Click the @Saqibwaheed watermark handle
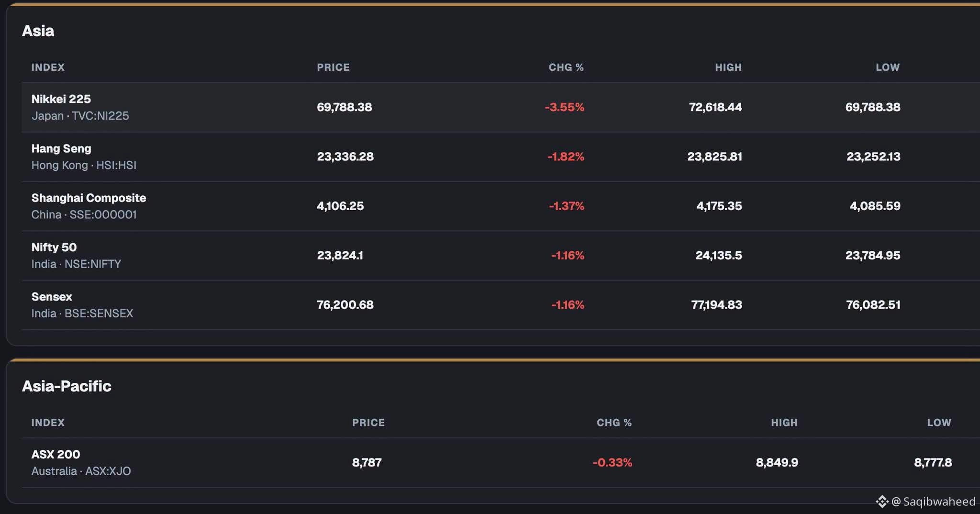Image resolution: width=980 pixels, height=514 pixels. [934, 502]
